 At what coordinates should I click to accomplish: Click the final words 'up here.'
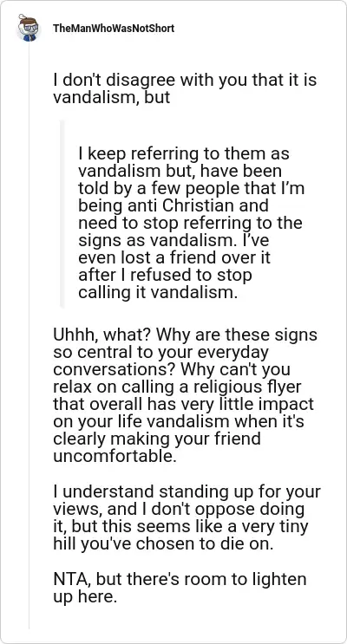[x=85, y=596]
